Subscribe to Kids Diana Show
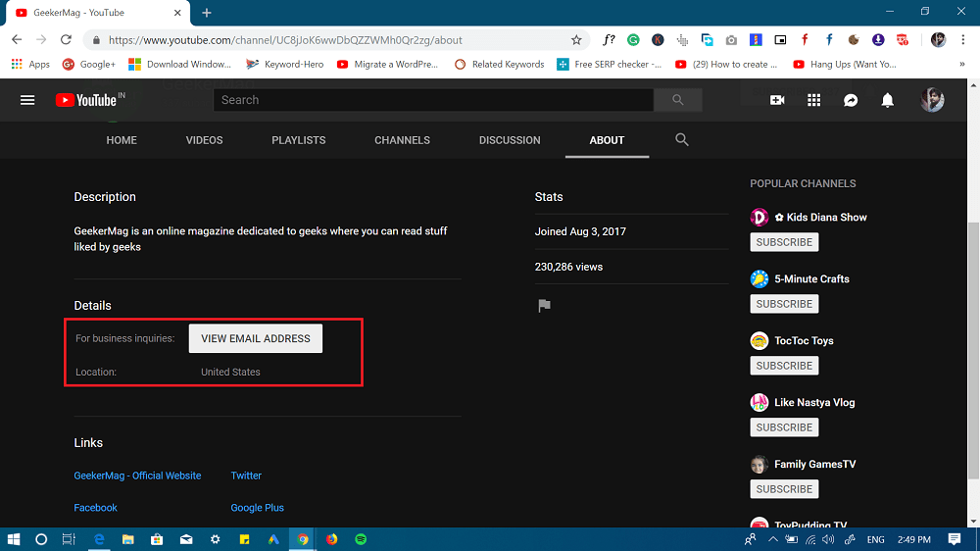980x551 pixels. [784, 242]
